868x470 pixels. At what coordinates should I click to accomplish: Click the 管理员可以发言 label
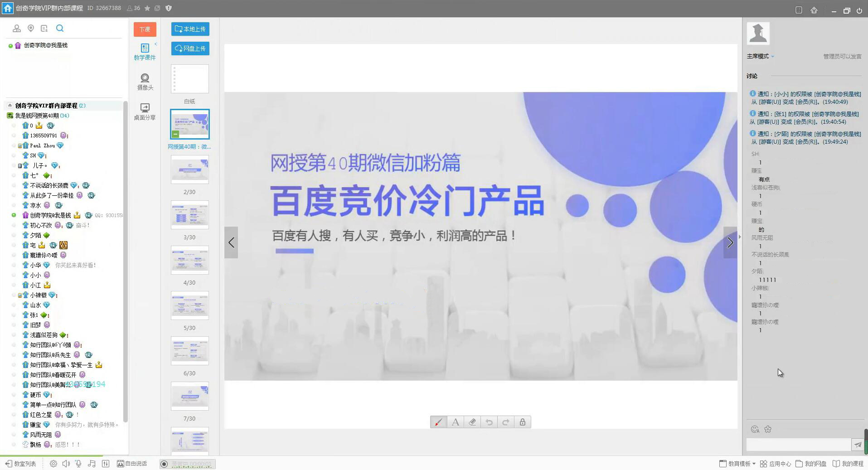click(842, 56)
